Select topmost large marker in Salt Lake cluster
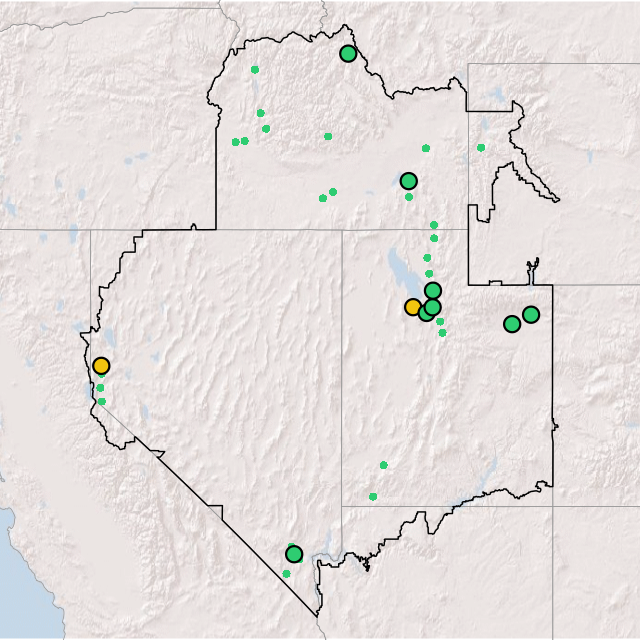640x640 pixels. coord(433,291)
